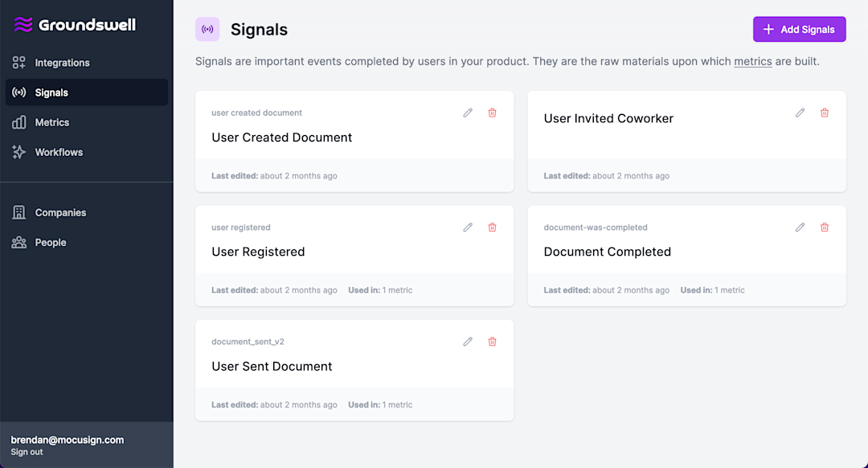Image resolution: width=868 pixels, height=468 pixels.
Task: Open Integrations in the sidebar
Action: (x=62, y=63)
